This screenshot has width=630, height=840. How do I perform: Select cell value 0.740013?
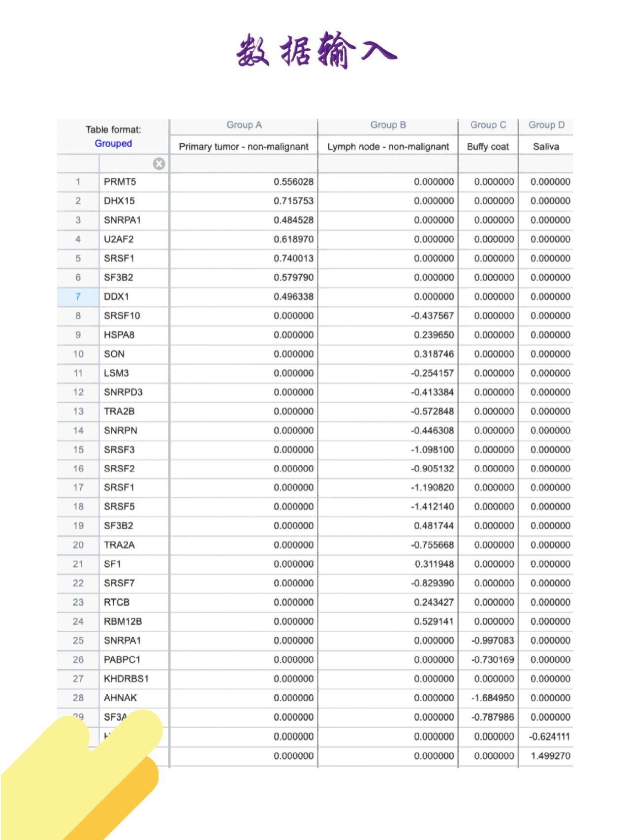[x=293, y=258]
